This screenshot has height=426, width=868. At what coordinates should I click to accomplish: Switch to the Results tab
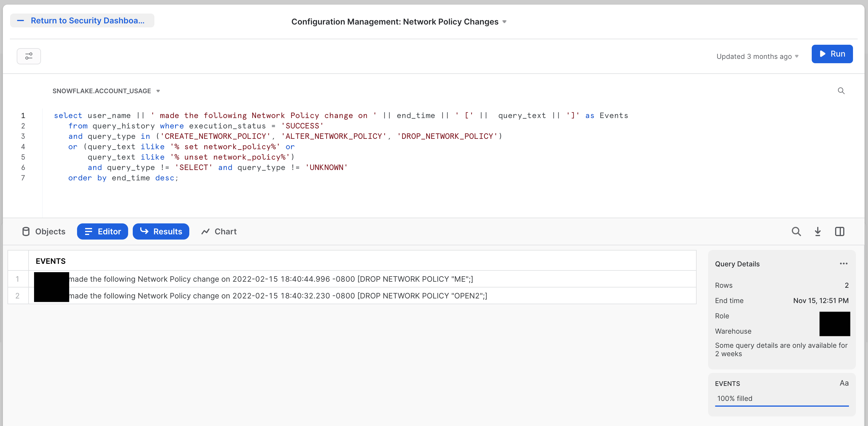click(x=161, y=231)
